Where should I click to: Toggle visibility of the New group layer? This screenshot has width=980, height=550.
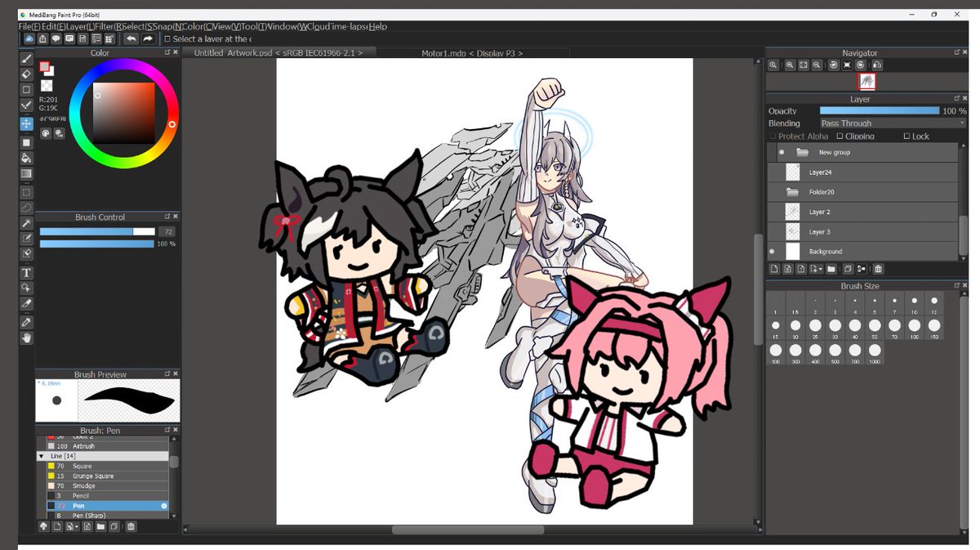(x=782, y=152)
